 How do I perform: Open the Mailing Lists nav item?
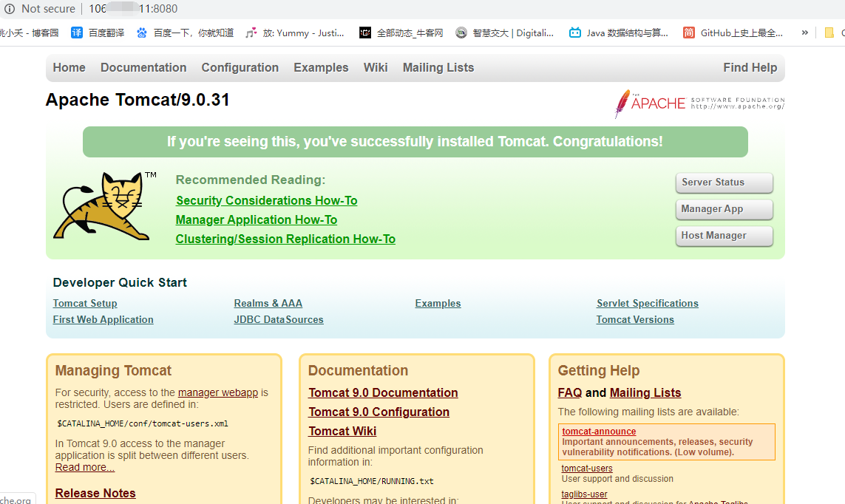[438, 67]
